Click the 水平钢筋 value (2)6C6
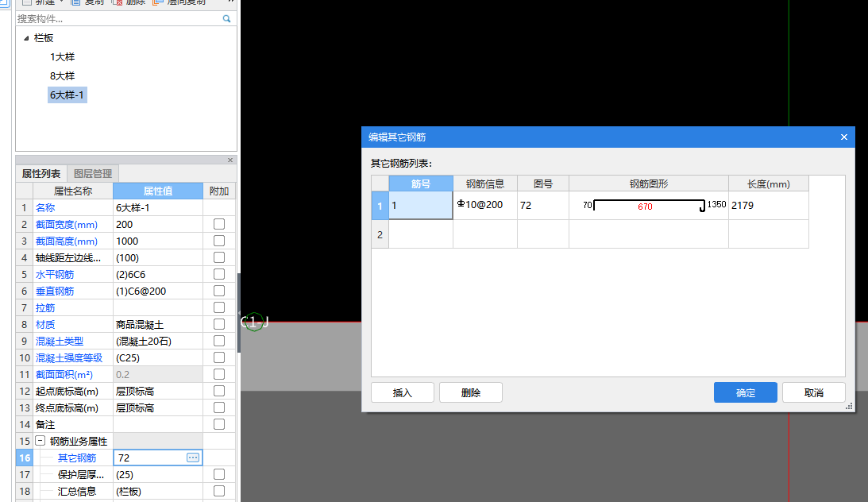Image resolution: width=868 pixels, height=502 pixels. click(x=158, y=275)
